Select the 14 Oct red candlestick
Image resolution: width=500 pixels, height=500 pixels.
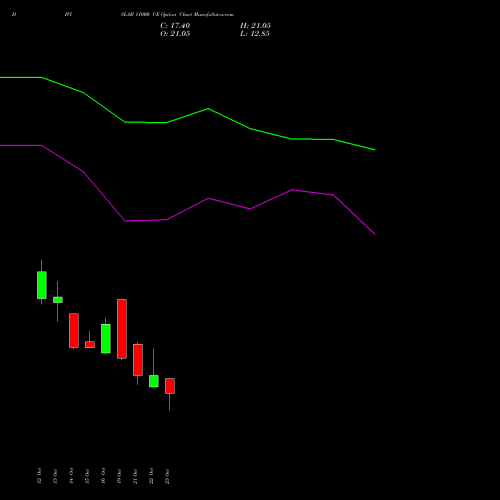[74, 330]
